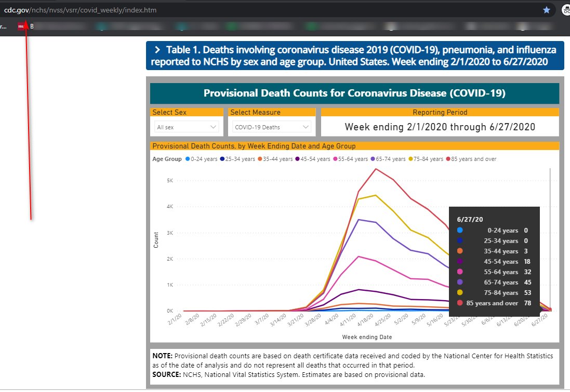Select 45-54 years legend entry
The image size is (570, 392).
[313, 159]
